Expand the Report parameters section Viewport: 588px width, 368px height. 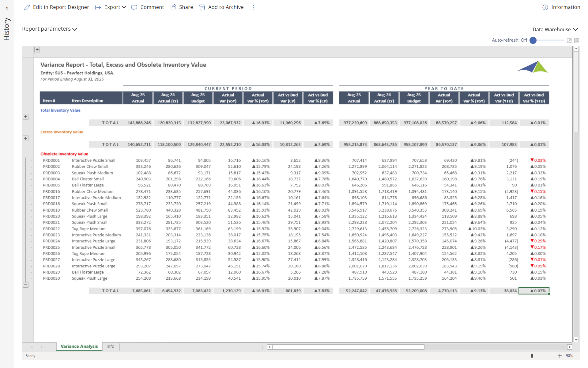click(50, 29)
